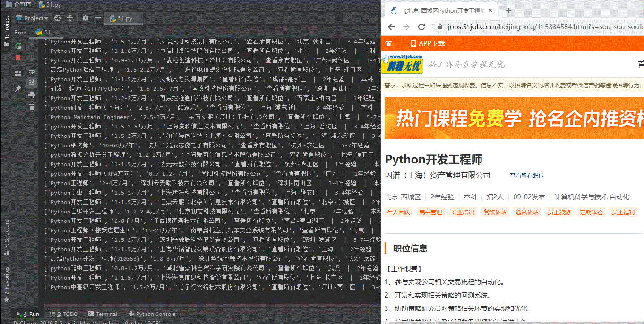The height and width of the screenshot is (324, 644).
Task: Reload the 51job page
Action: coord(421,27)
